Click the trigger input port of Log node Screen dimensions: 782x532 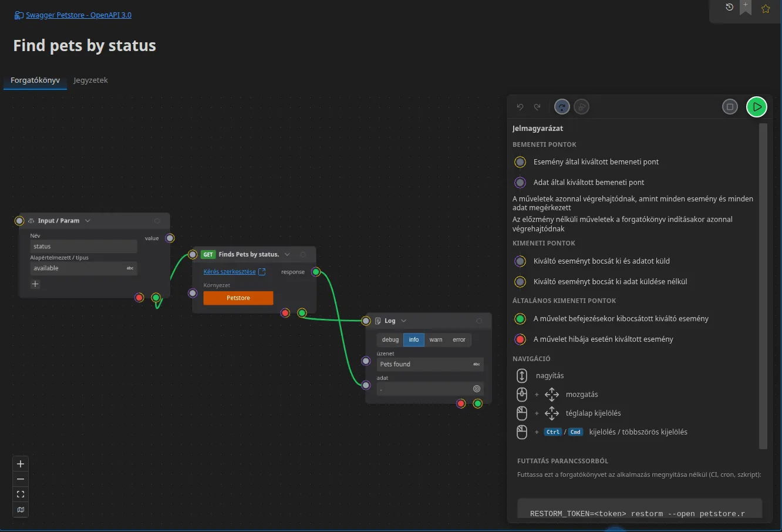point(366,321)
